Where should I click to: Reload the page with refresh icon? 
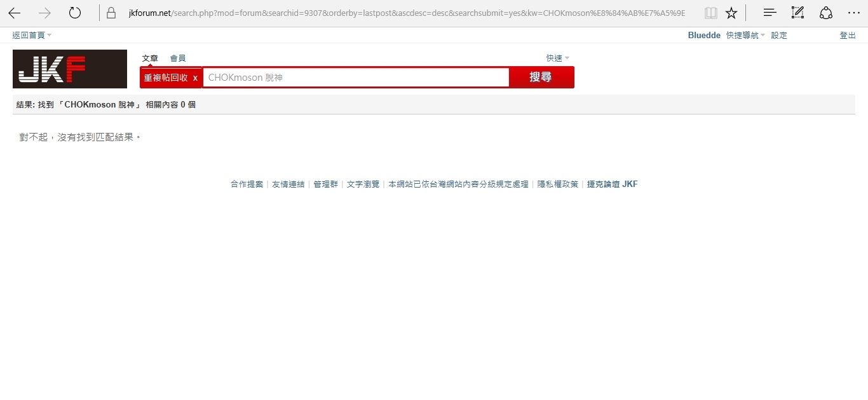point(75,13)
